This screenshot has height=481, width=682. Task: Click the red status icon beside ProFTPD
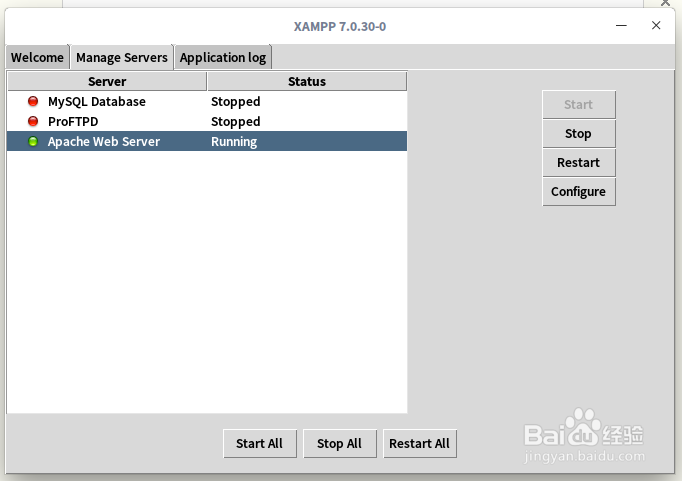tap(33, 121)
